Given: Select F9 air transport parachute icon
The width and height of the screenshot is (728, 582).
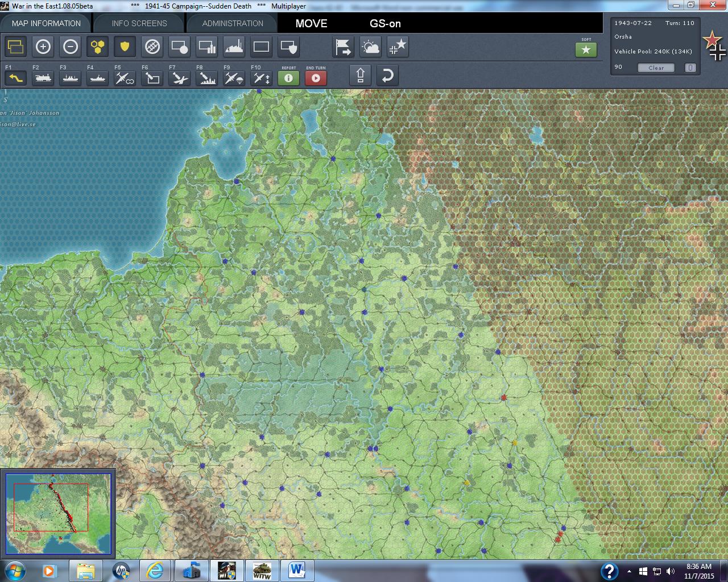Looking at the screenshot, I should click(x=234, y=78).
